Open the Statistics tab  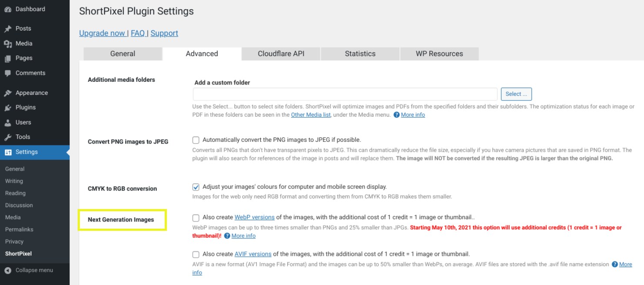click(x=360, y=54)
